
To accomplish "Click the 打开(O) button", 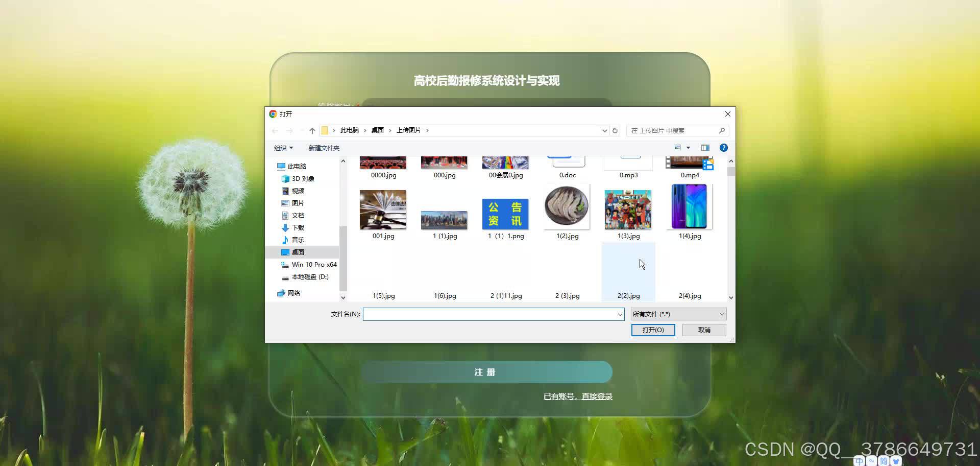I will click(653, 330).
